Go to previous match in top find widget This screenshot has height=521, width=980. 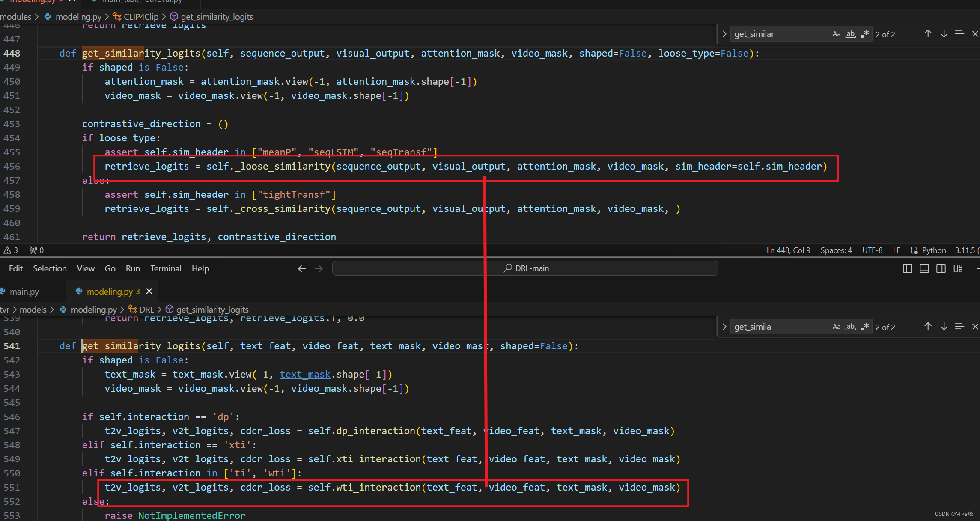point(928,33)
